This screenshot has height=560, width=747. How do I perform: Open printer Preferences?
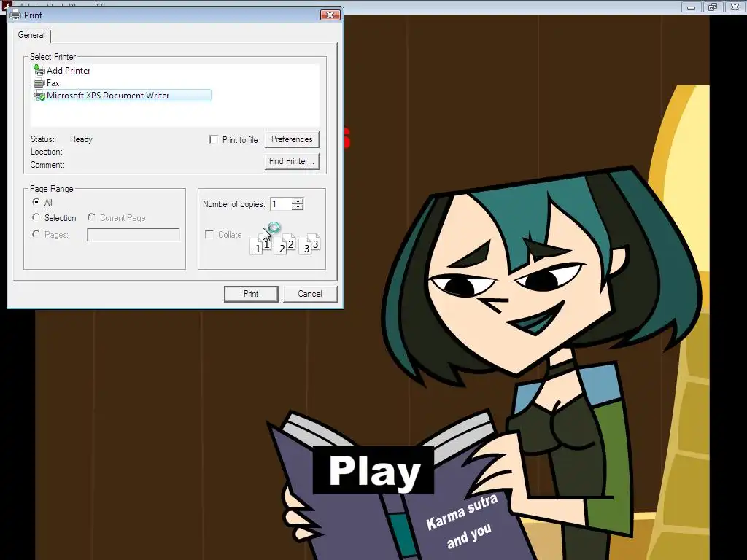[292, 139]
